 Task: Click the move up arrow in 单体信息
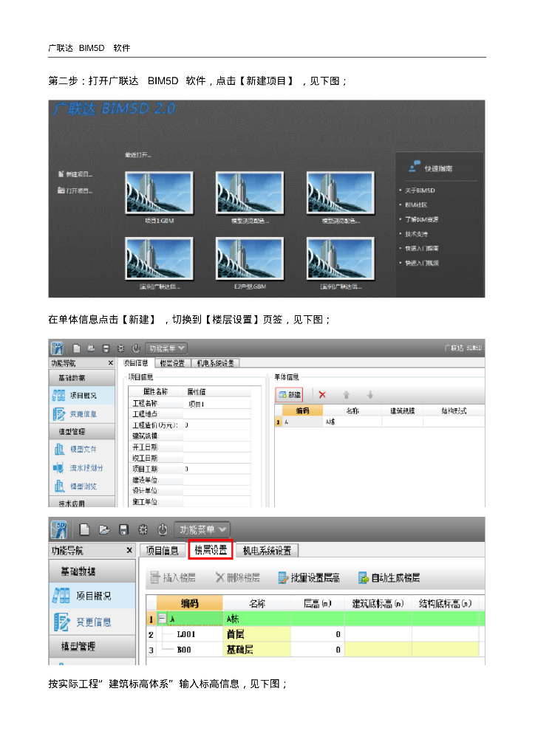click(347, 395)
